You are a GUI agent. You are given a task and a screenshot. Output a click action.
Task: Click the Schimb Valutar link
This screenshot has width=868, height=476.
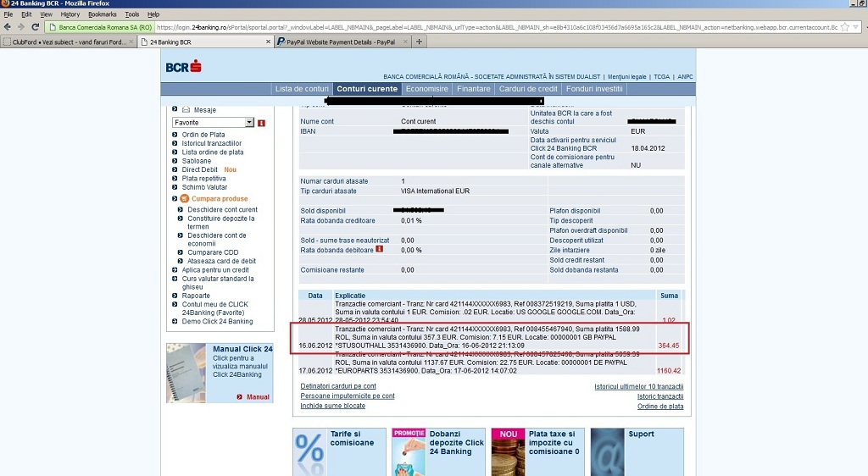204,187
